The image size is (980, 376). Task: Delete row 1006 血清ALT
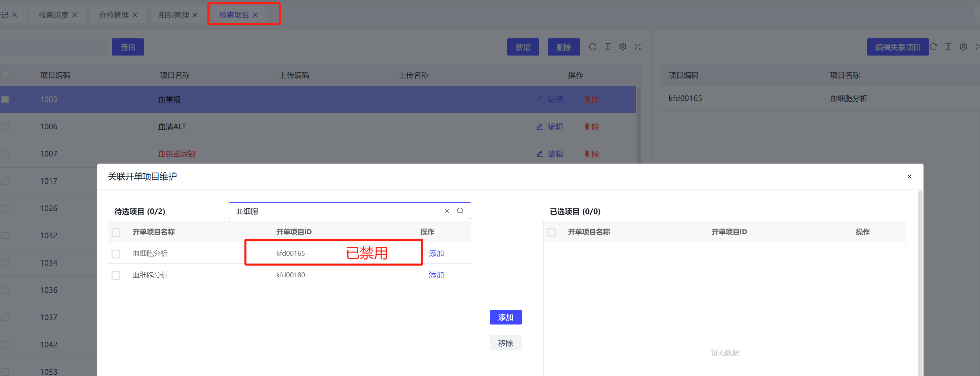click(592, 127)
